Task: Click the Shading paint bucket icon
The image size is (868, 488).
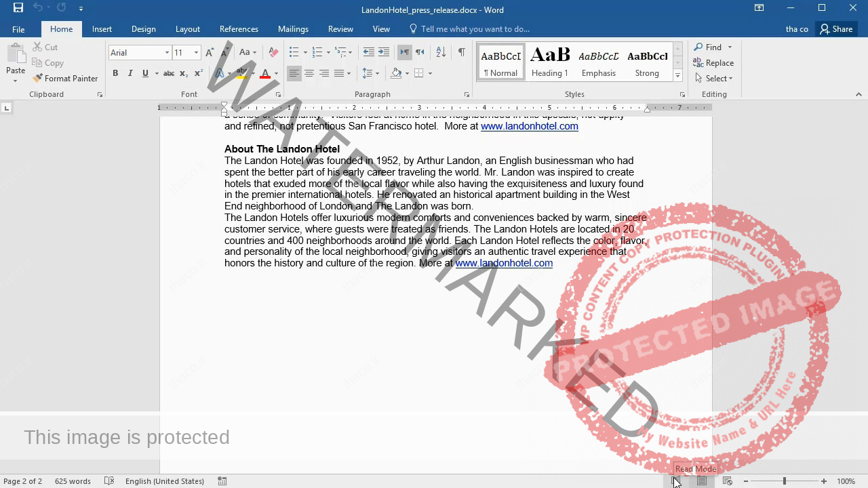Action: coord(396,73)
